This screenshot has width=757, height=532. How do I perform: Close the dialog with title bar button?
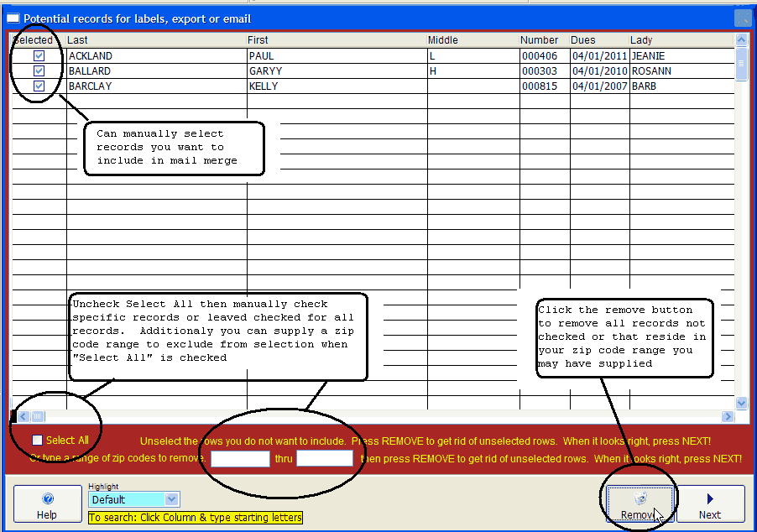coord(742,18)
